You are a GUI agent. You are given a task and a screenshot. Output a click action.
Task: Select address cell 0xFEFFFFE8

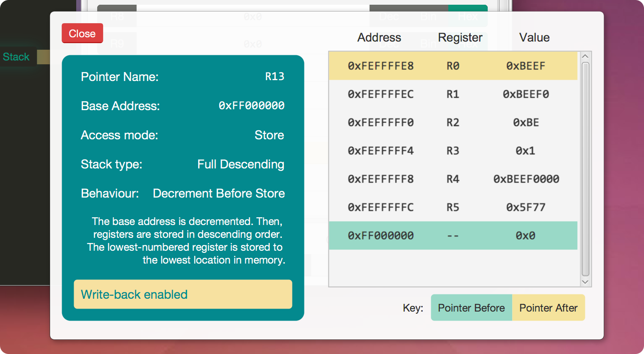(x=381, y=66)
